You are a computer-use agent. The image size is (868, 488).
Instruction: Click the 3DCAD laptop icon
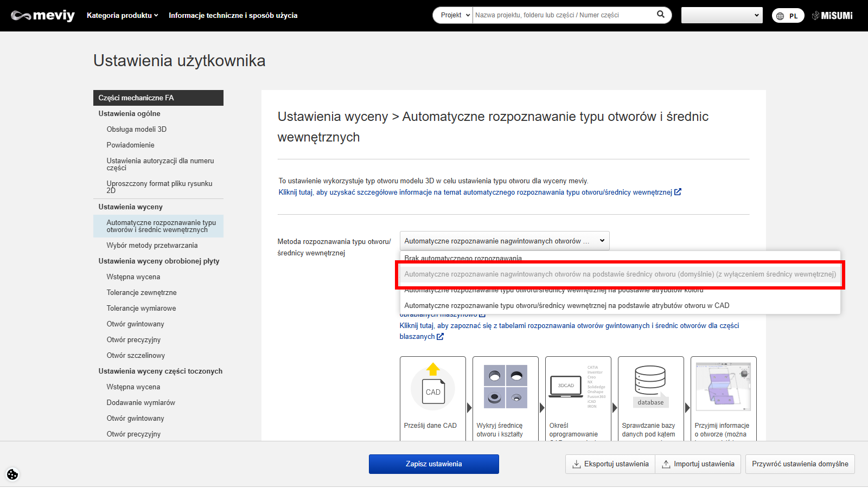[566, 386]
